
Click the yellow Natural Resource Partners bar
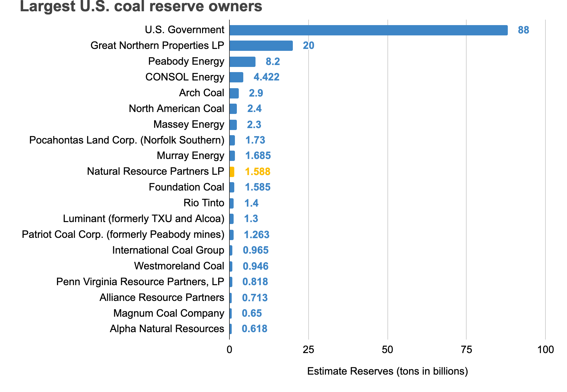pyautogui.click(x=232, y=172)
